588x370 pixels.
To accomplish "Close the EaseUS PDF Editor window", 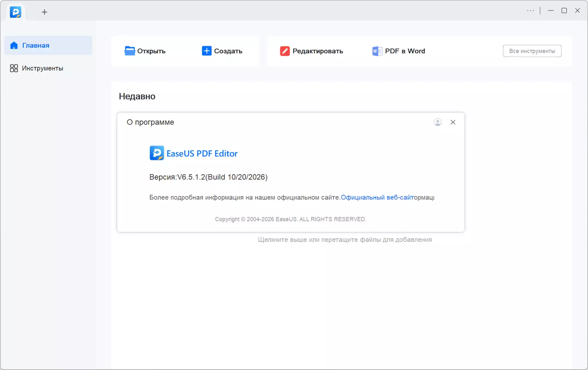I will pos(577,11).
